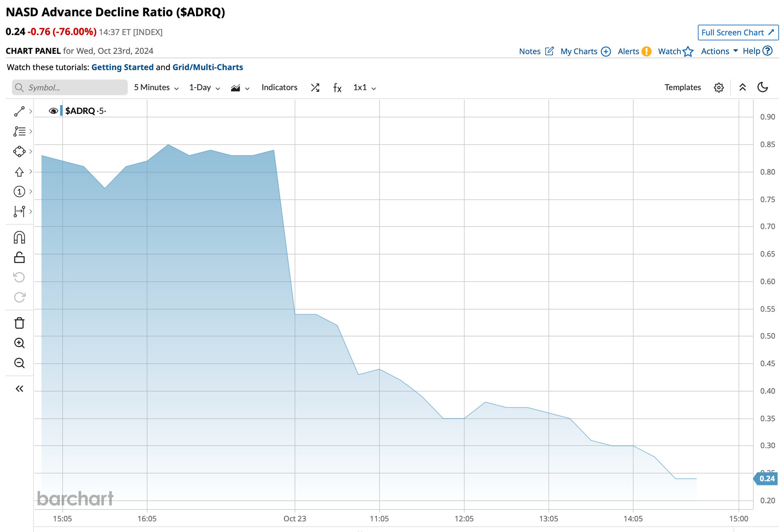
Task: Hide $ADRQ plot with the eye icon
Action: tap(53, 111)
